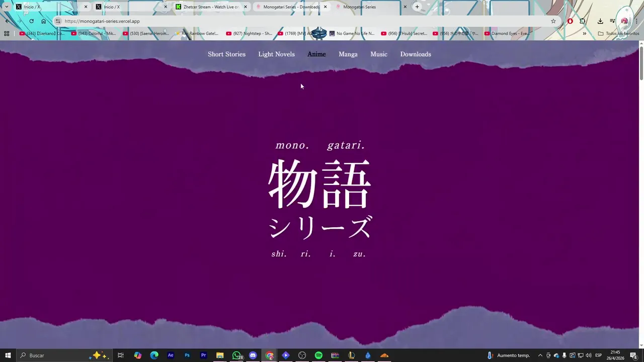Viewport: 644px width, 362px height.
Task: Switch to Chrome in the taskbar
Action: (x=269, y=355)
